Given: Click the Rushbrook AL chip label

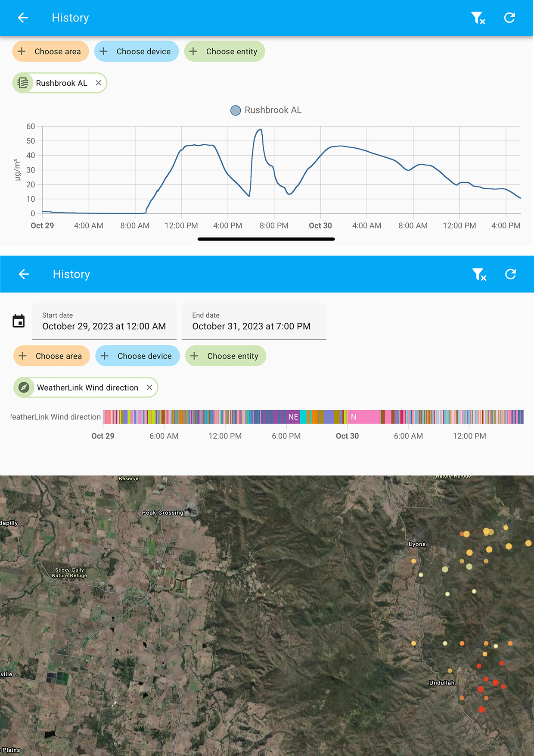Looking at the screenshot, I should tap(62, 83).
